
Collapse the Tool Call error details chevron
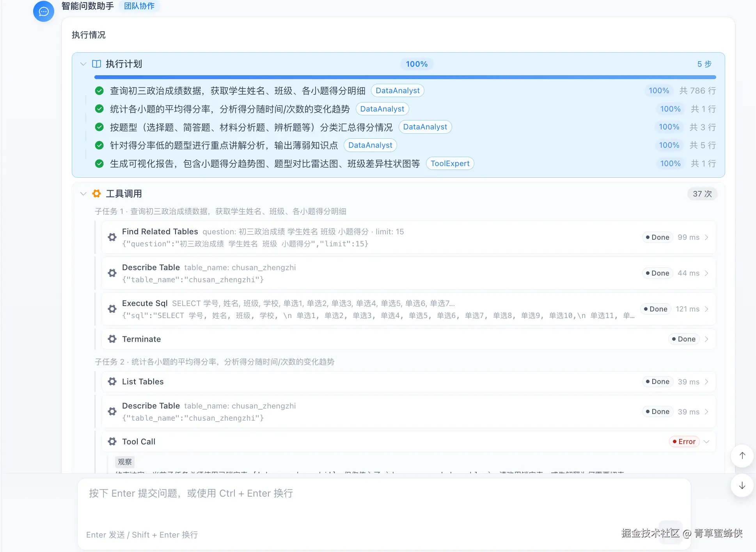pyautogui.click(x=706, y=442)
